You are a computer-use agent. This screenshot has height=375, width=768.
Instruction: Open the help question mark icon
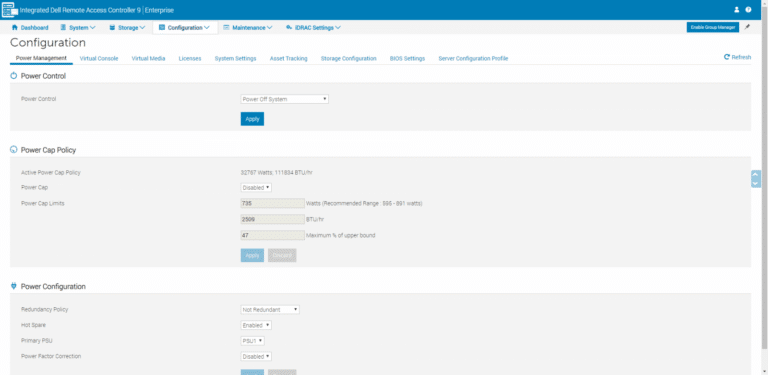748,10
